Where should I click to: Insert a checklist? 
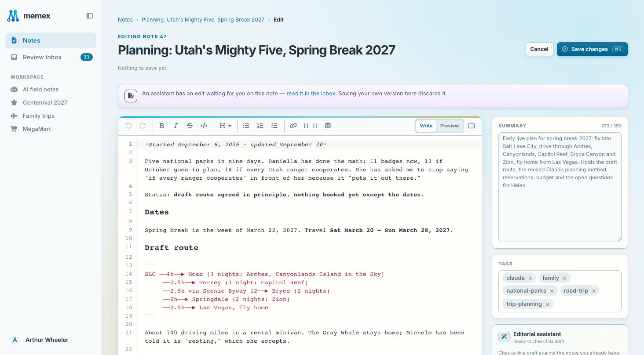[x=274, y=126]
